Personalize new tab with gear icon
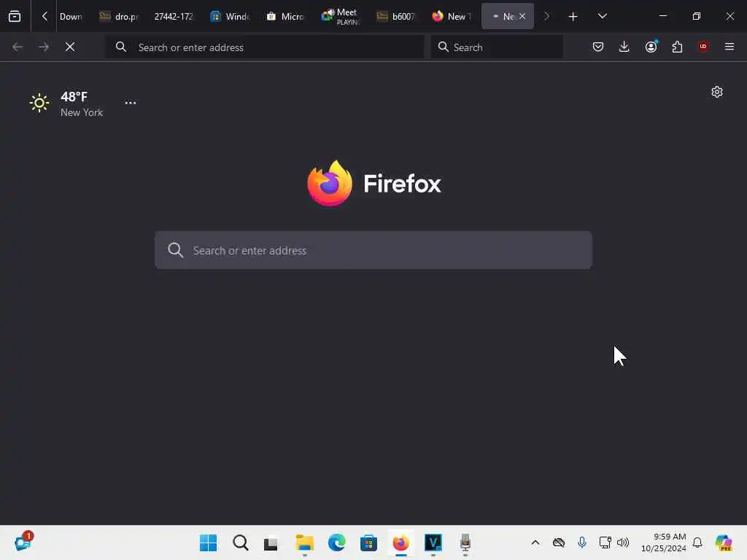Image resolution: width=747 pixels, height=560 pixels. pyautogui.click(x=717, y=92)
